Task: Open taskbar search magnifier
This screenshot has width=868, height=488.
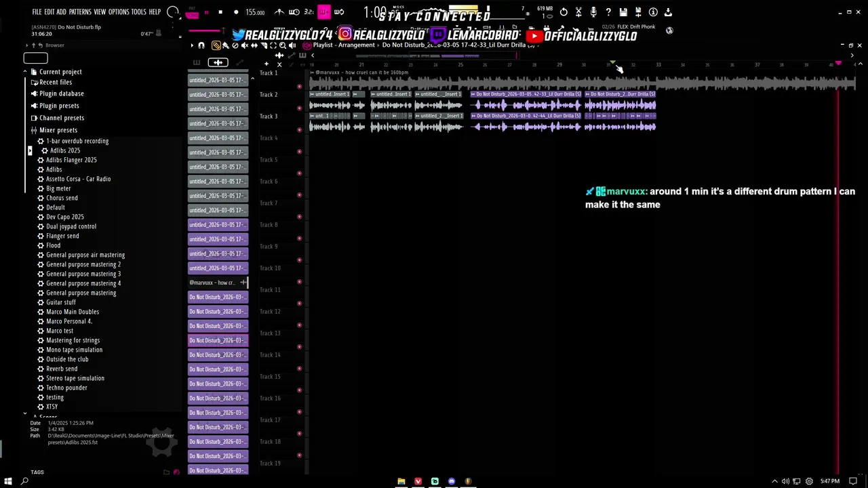Action: tap(25, 481)
